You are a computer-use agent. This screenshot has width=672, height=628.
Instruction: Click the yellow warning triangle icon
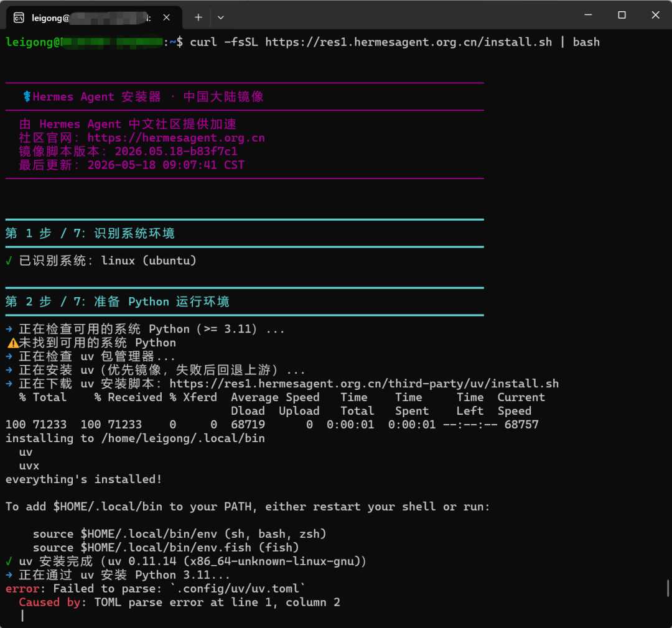[13, 343]
